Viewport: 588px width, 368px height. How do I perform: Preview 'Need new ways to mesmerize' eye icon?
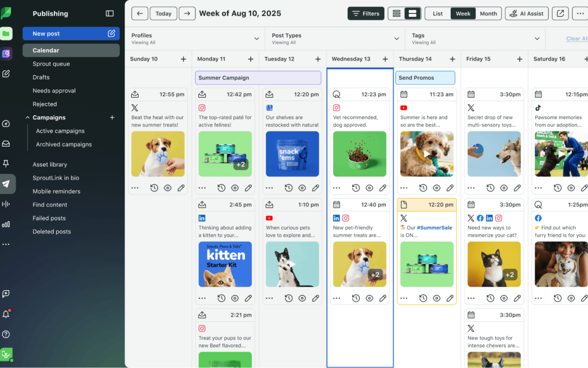[x=504, y=298]
